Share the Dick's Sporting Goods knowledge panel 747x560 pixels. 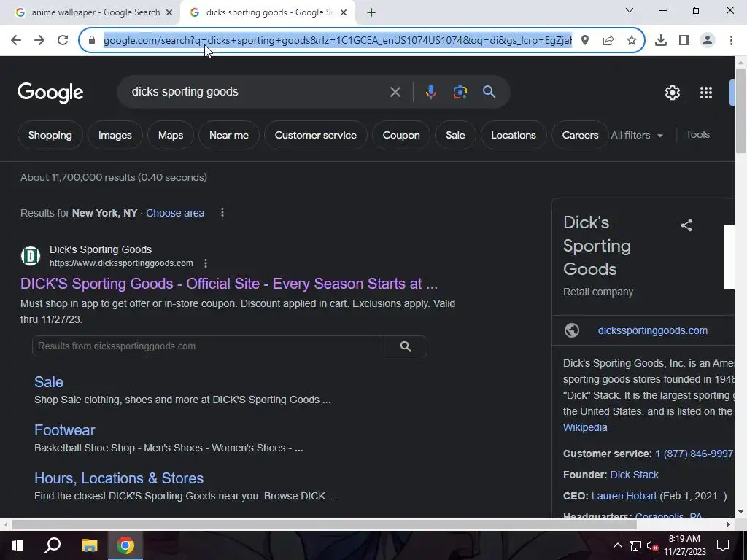click(x=686, y=225)
